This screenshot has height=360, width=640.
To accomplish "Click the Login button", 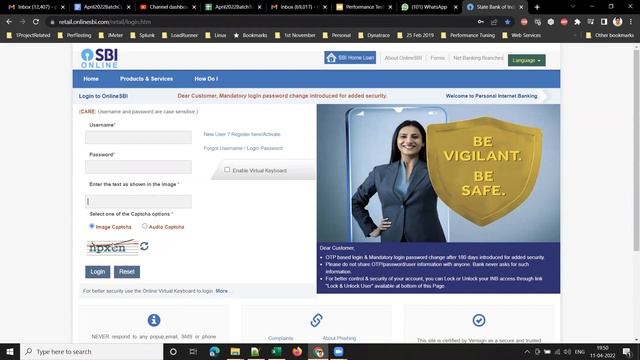I will tap(98, 272).
